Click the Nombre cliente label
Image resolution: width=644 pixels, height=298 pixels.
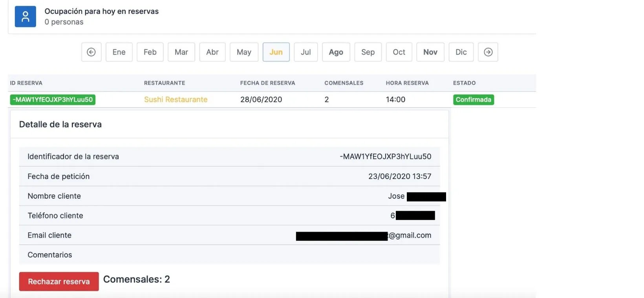point(54,196)
